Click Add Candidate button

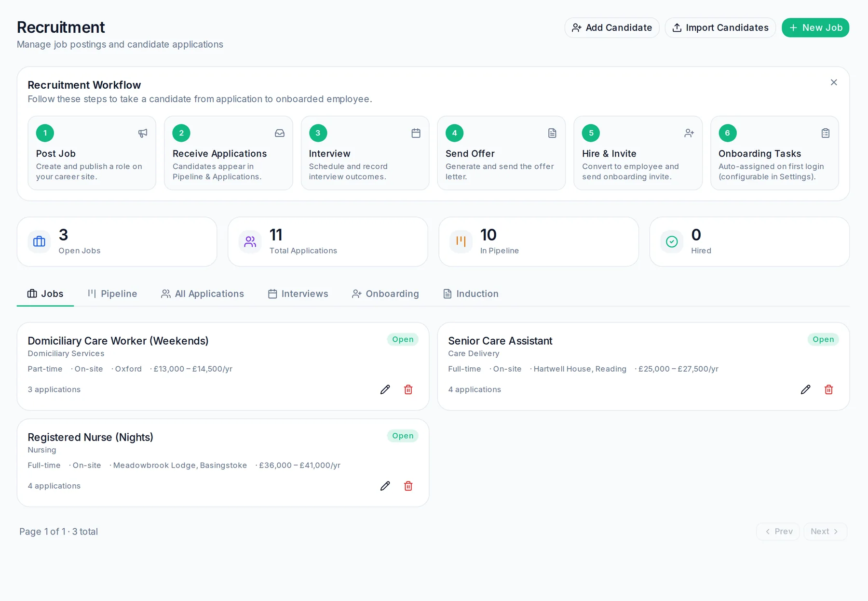coord(611,27)
